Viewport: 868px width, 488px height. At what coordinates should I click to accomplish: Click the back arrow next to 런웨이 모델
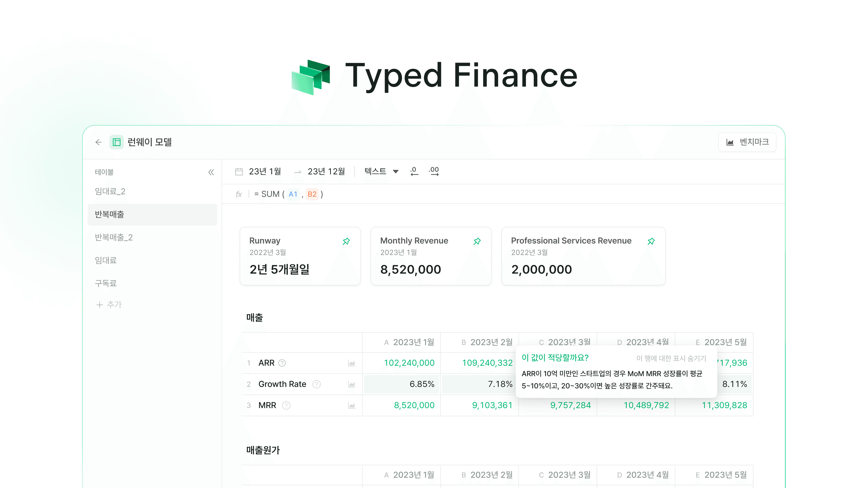(x=98, y=142)
